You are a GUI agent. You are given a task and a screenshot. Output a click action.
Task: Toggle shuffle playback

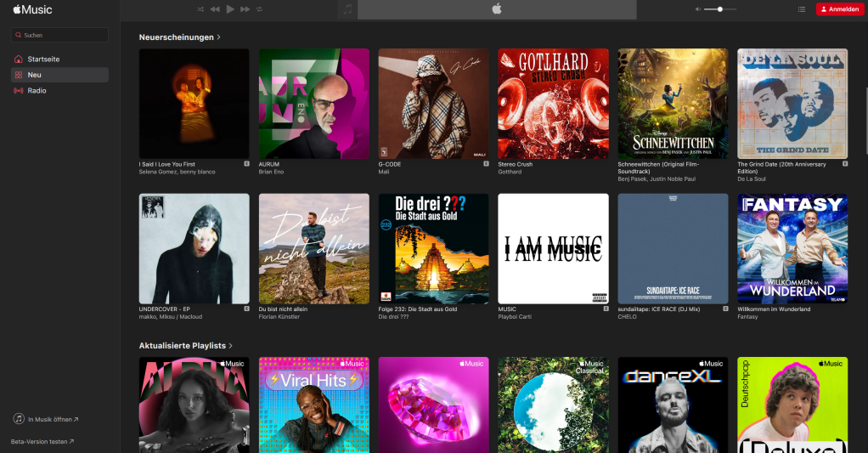[200, 9]
